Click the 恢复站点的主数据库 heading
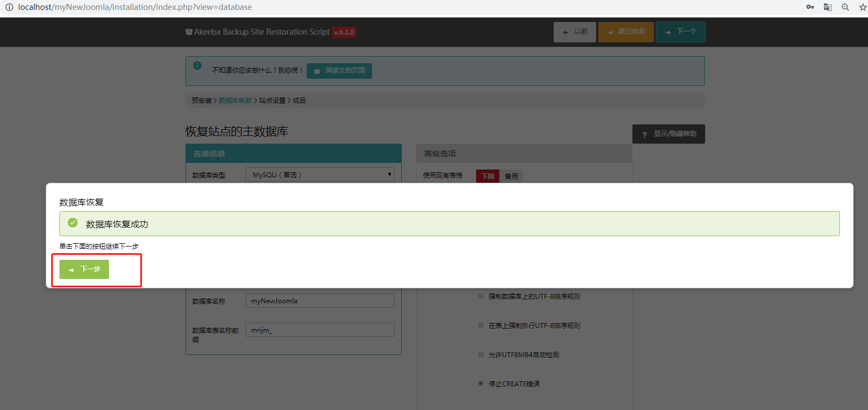Image resolution: width=868 pixels, height=410 pixels. (237, 132)
